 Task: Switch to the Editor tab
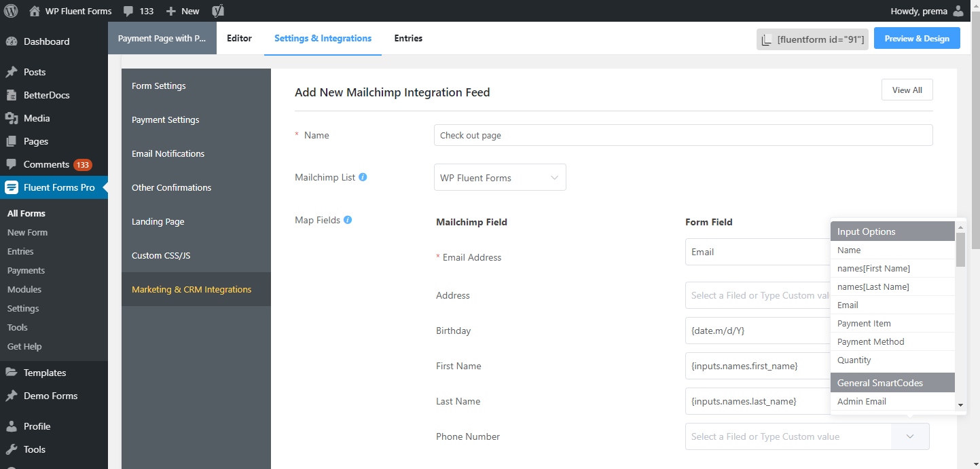(239, 39)
